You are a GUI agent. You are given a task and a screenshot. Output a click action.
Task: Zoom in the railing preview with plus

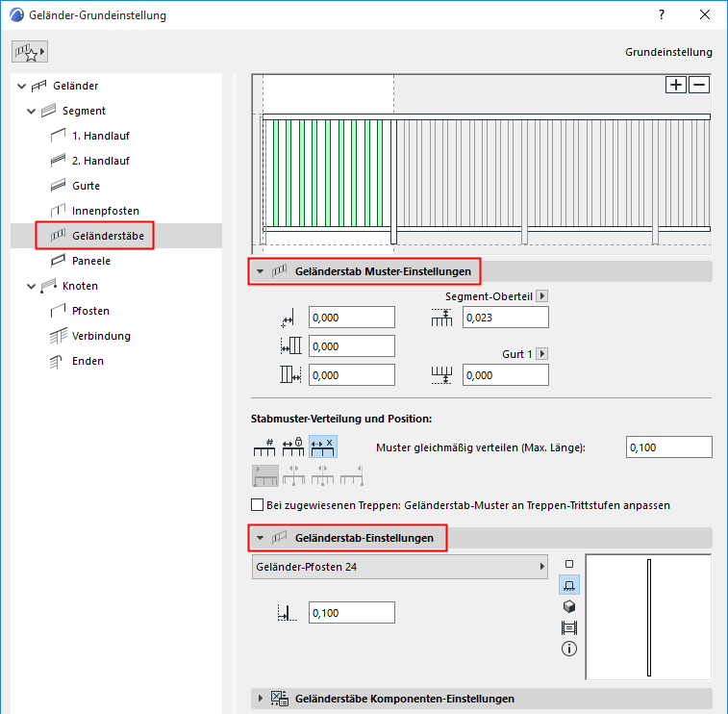675,85
